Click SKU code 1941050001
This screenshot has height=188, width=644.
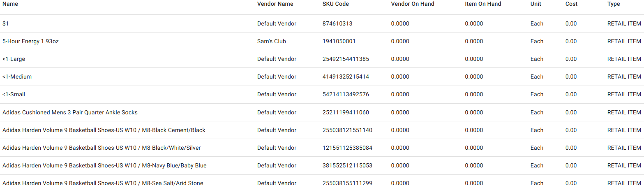(x=339, y=42)
